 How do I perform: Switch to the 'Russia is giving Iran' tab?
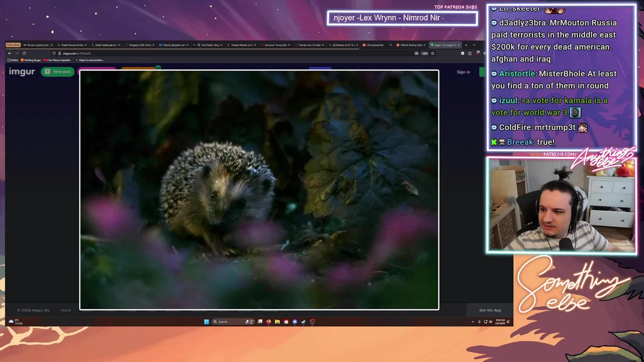pyautogui.click(x=37, y=45)
